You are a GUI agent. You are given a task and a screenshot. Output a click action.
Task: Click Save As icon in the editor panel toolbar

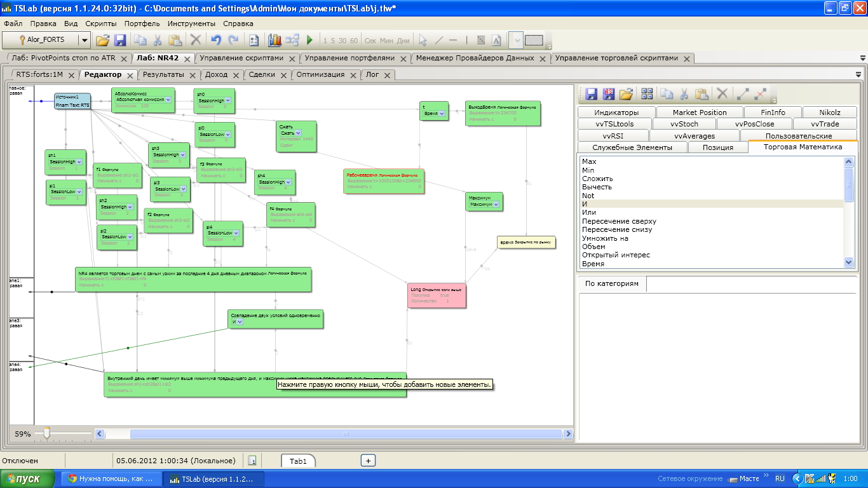coord(609,94)
